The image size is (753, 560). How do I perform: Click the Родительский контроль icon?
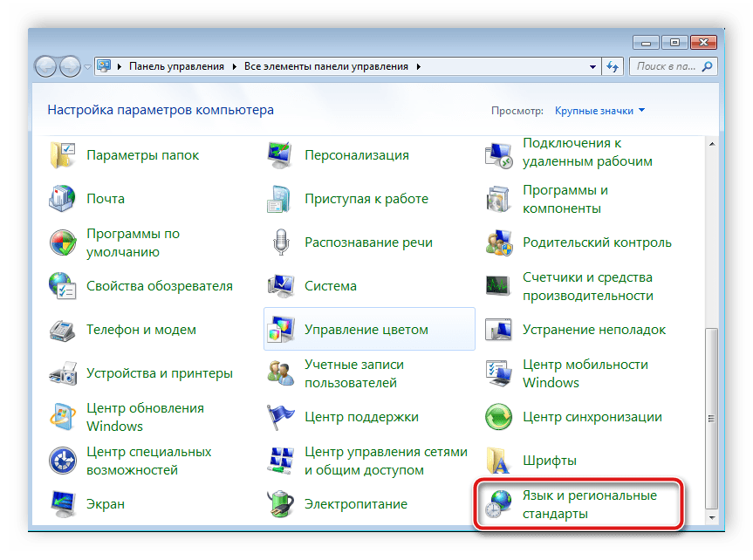pos(498,242)
